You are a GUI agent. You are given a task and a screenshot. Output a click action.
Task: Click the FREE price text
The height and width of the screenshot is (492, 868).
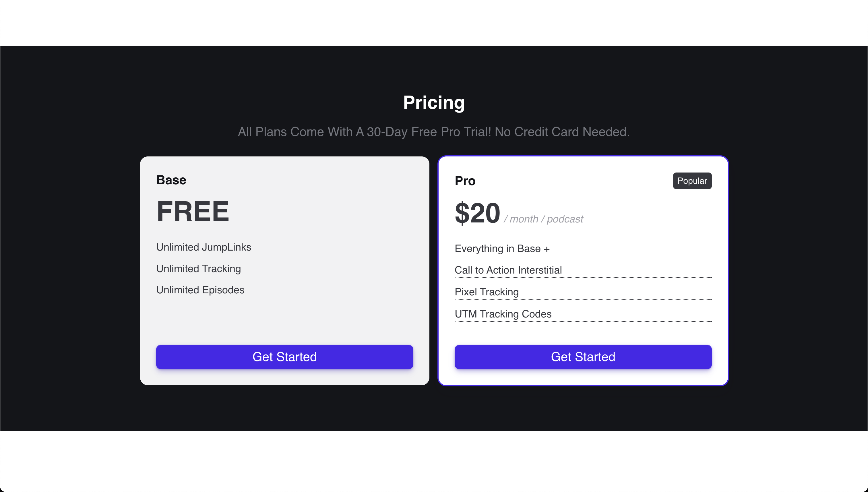click(x=193, y=212)
